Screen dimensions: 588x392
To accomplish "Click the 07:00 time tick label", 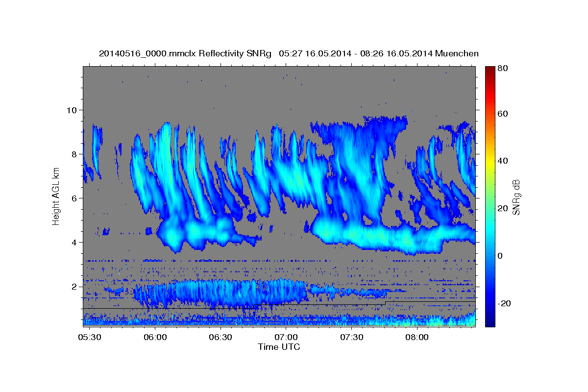I will pos(286,338).
